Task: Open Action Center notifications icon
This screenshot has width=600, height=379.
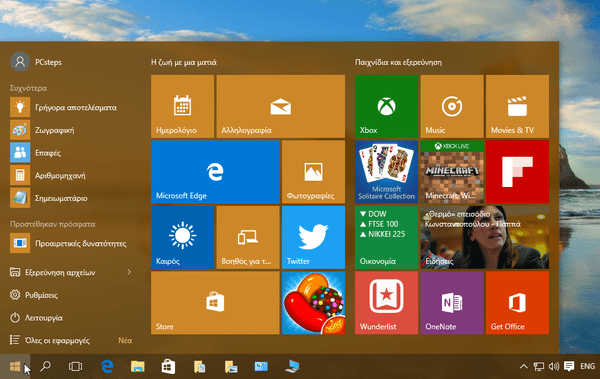Action: 569,366
